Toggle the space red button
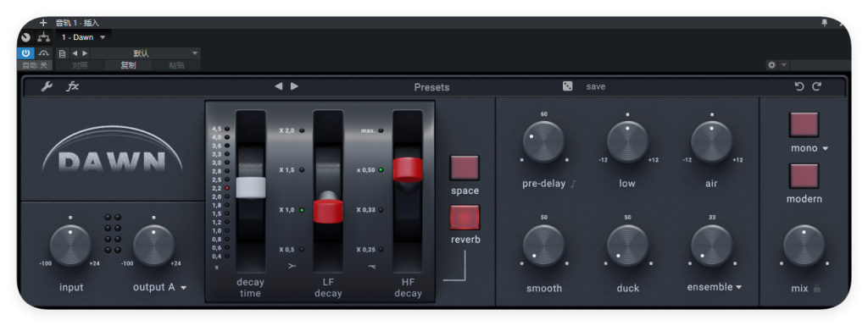 [x=465, y=168]
